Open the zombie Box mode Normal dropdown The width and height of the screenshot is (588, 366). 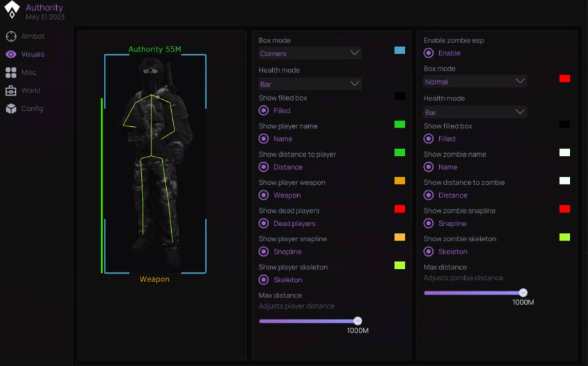[x=474, y=82]
